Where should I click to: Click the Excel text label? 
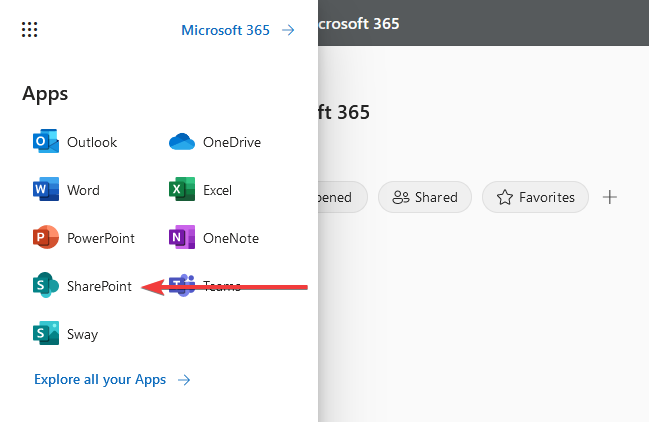(x=217, y=190)
